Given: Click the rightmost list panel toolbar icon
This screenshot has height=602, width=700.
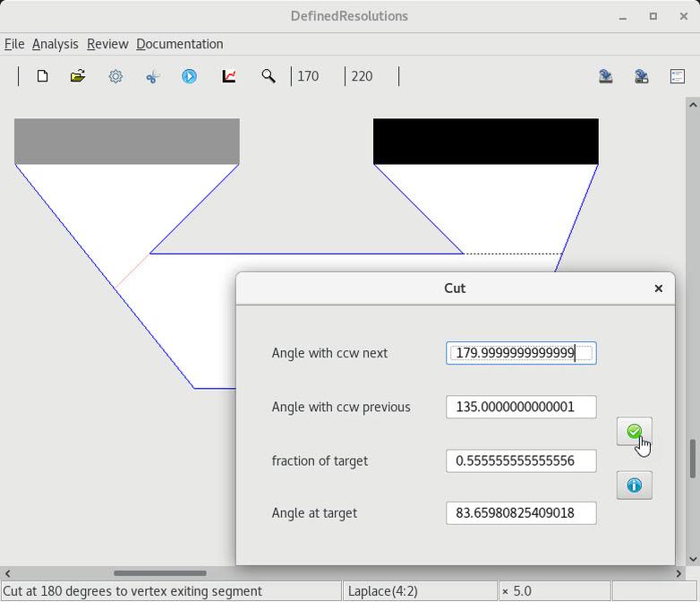Looking at the screenshot, I should [x=678, y=76].
